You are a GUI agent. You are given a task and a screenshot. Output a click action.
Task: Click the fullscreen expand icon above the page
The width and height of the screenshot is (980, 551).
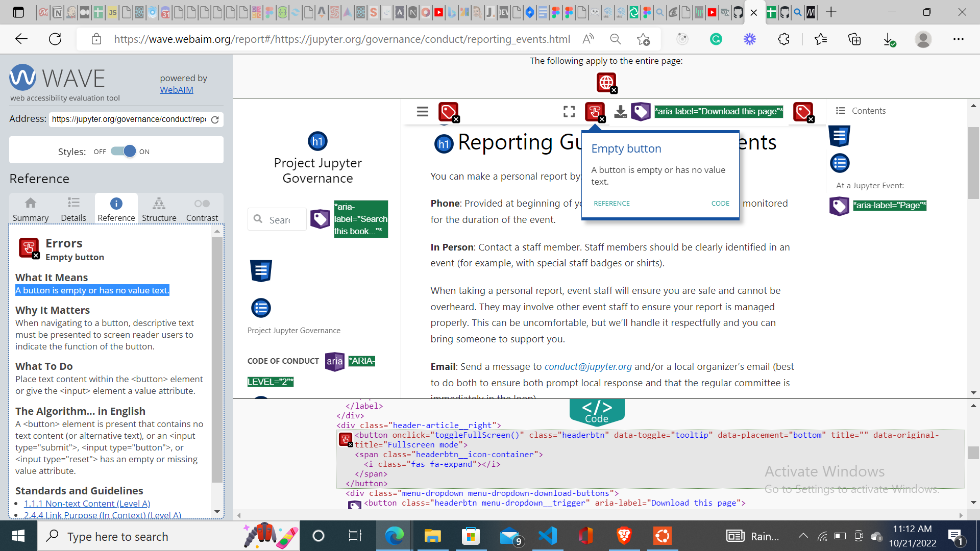(x=569, y=111)
